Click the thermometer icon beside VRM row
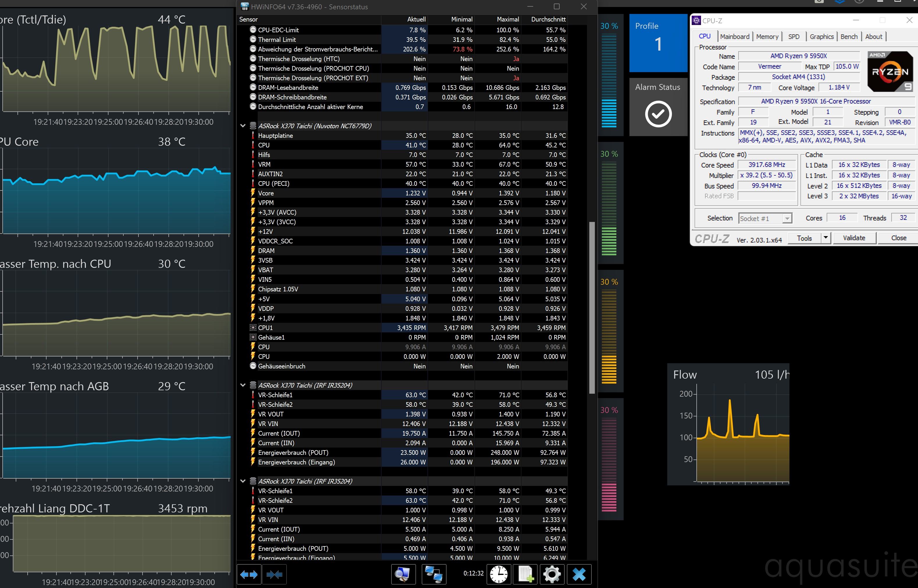 (252, 164)
